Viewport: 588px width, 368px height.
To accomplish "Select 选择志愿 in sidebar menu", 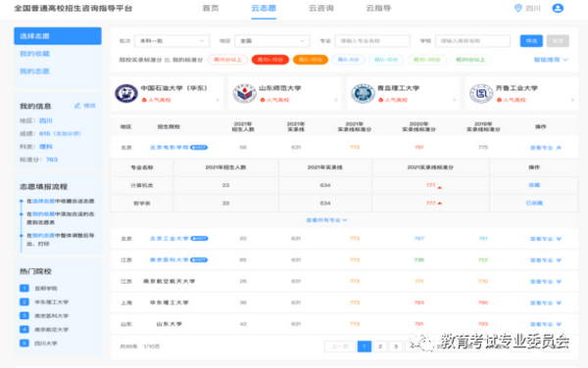I will click(x=58, y=36).
